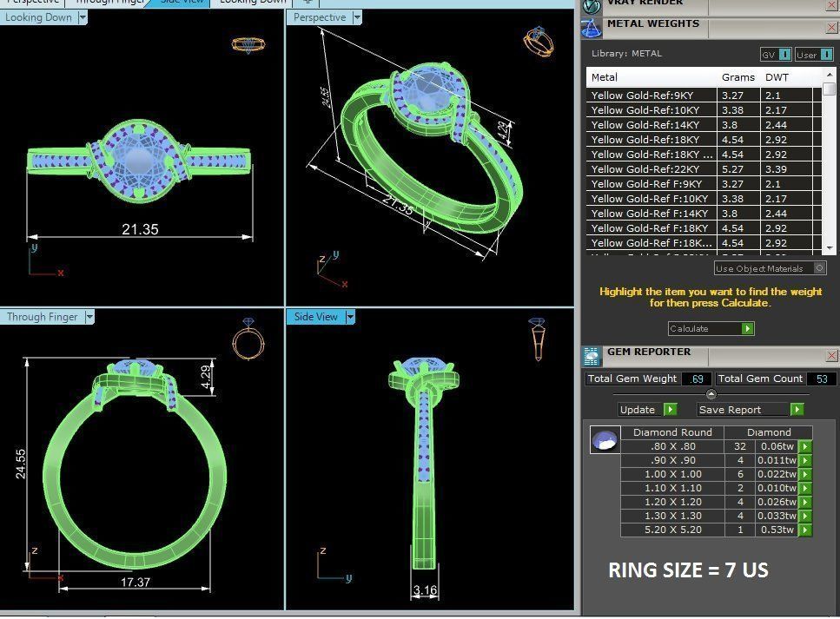Click the 0.53tw weight cell
This screenshot has height=619, width=840.
(777, 530)
